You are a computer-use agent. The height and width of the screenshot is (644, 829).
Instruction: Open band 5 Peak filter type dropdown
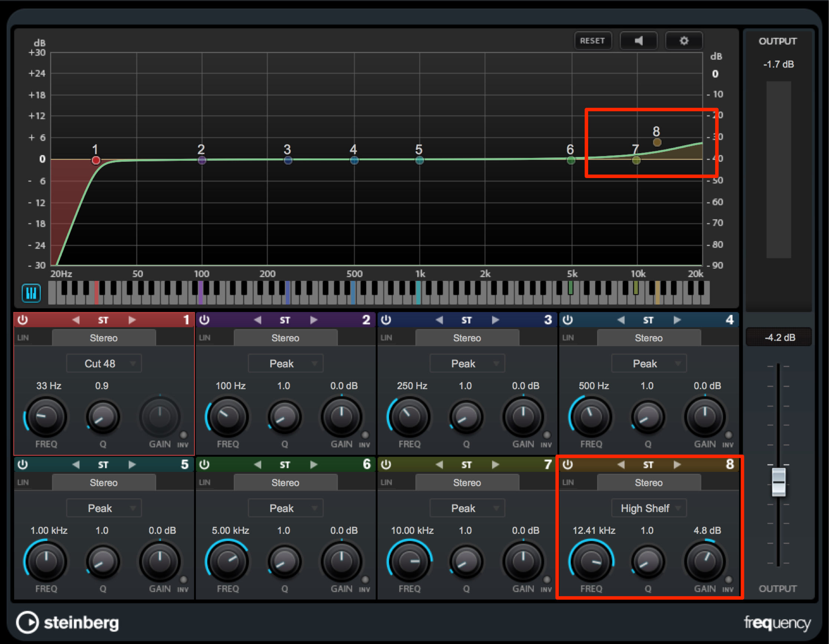pyautogui.click(x=104, y=508)
